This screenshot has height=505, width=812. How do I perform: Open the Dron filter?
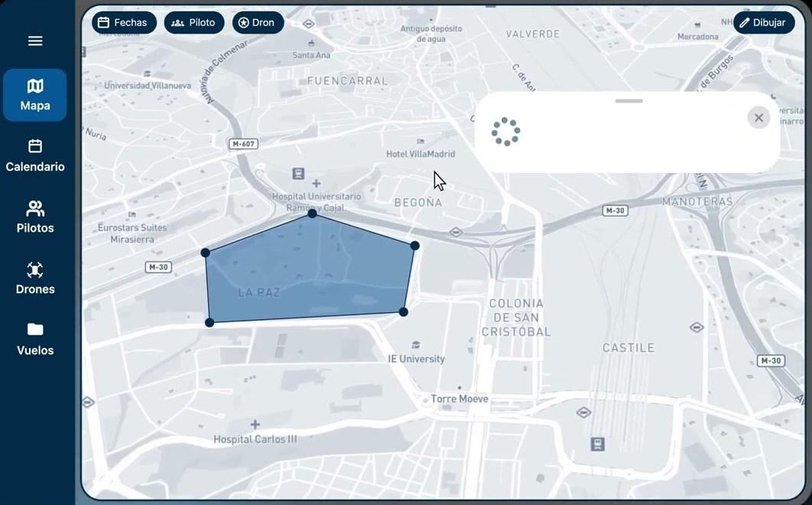pyautogui.click(x=258, y=23)
